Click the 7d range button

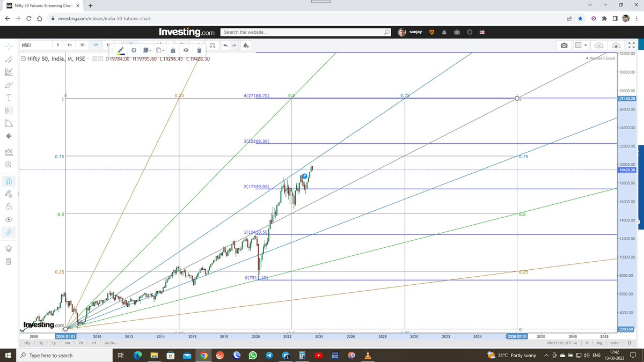click(80, 342)
